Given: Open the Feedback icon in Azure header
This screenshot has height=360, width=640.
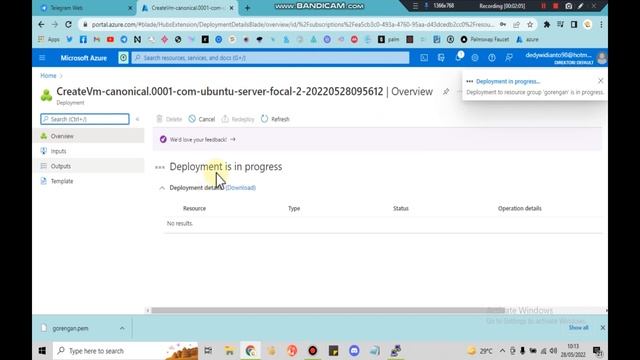Looking at the screenshot, I should click(509, 58).
